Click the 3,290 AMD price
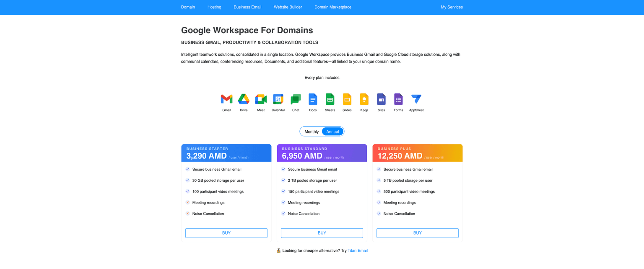 click(207, 156)
